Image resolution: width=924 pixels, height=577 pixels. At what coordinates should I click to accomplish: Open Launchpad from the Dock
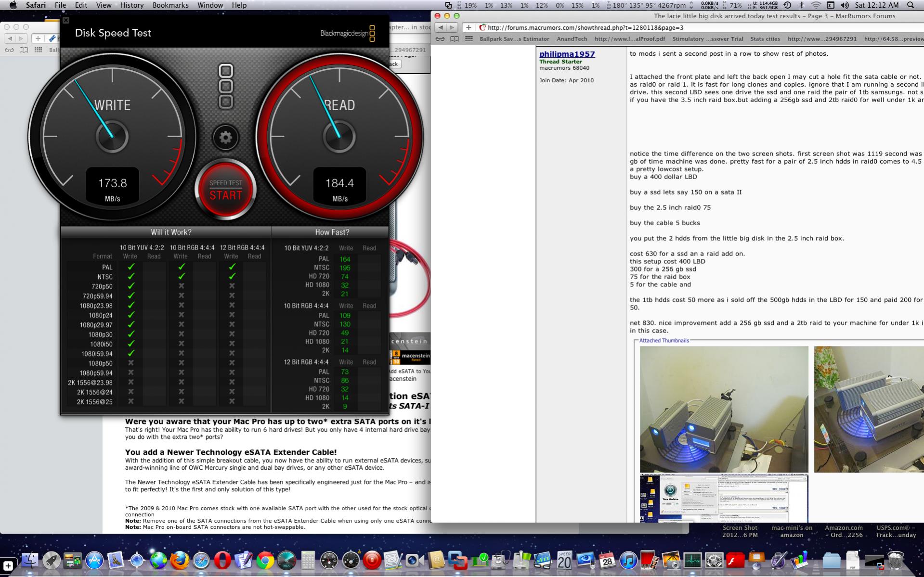pyautogui.click(x=51, y=560)
